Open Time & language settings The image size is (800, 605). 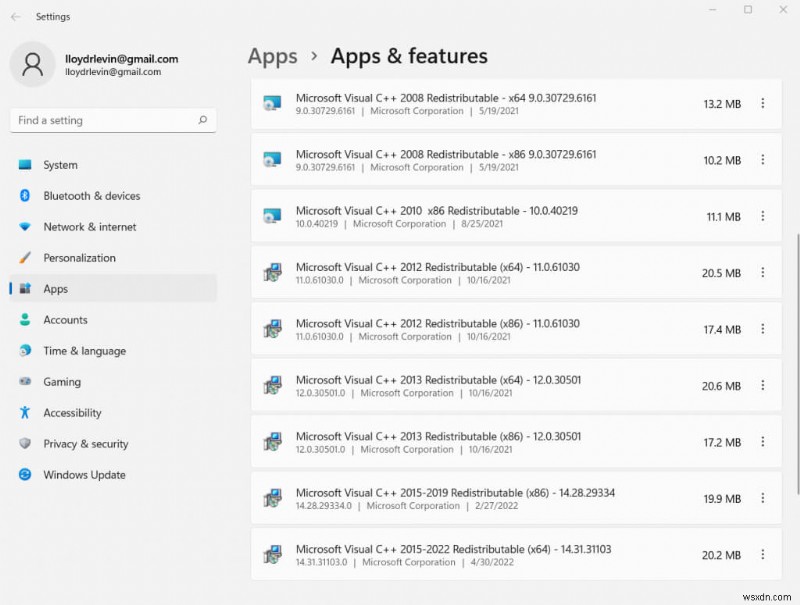(x=113, y=351)
